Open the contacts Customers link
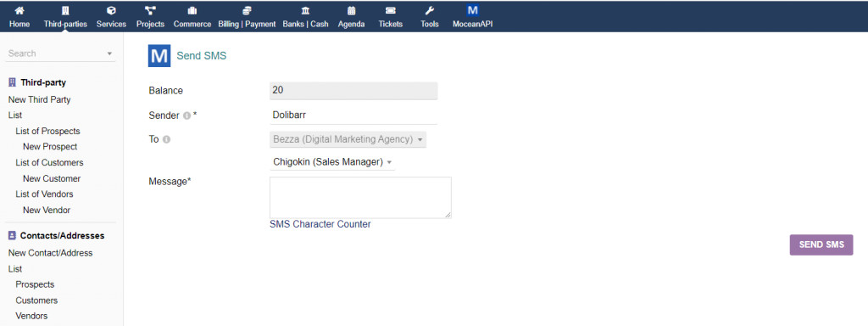The height and width of the screenshot is (326, 868). point(36,301)
